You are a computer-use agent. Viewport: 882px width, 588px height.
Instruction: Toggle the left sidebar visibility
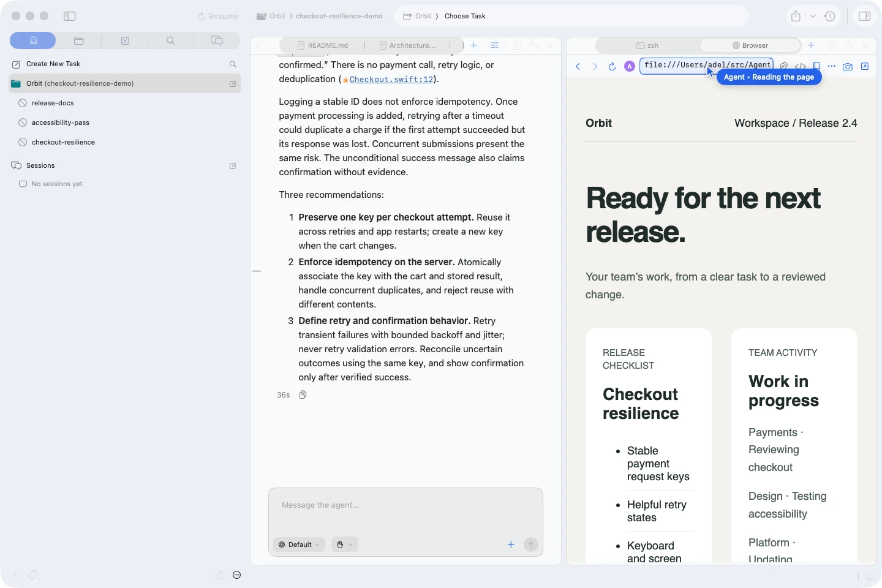[70, 16]
